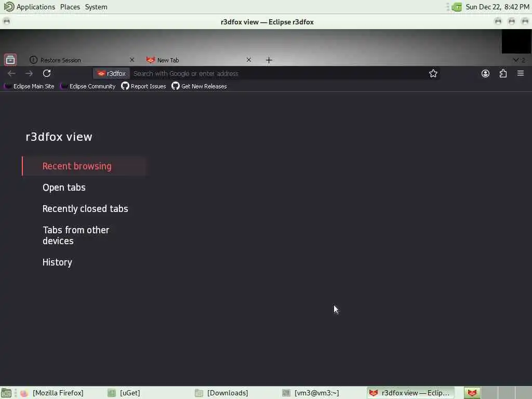Switch to vm3@vm3:~ terminal taskbar window
This screenshot has width=532, height=399.
(x=311, y=393)
